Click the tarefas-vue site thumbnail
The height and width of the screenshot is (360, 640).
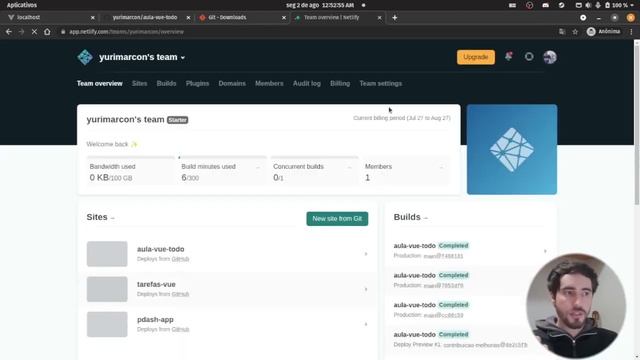pos(107,289)
